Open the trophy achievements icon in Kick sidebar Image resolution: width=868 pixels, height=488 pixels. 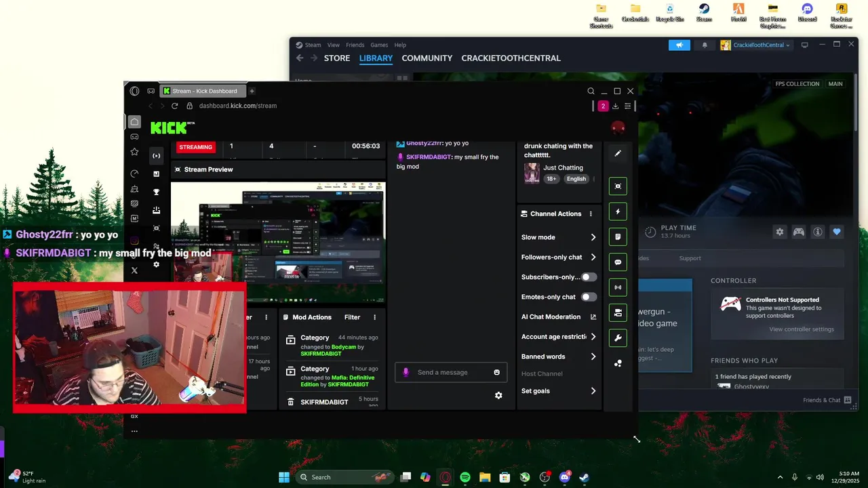(x=156, y=192)
